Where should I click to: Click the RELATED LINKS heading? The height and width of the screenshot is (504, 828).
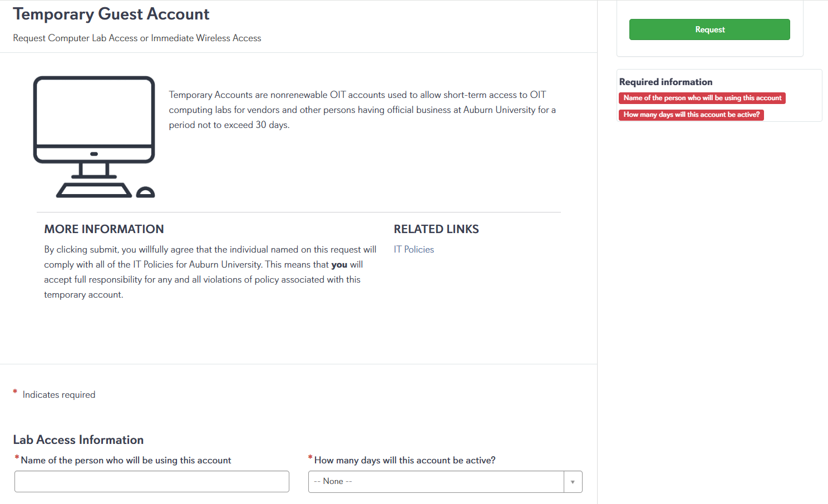click(436, 229)
